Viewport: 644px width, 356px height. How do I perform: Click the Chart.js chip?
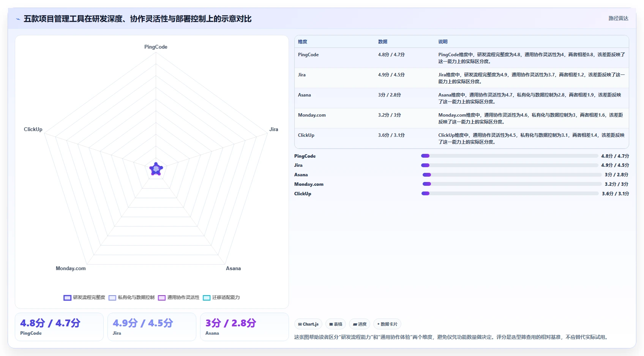(x=308, y=324)
